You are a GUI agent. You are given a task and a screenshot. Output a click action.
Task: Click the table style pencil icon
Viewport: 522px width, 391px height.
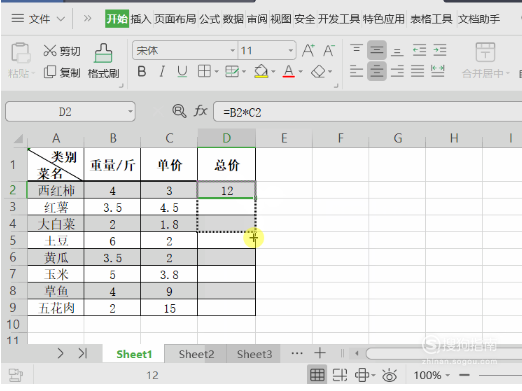click(x=232, y=71)
